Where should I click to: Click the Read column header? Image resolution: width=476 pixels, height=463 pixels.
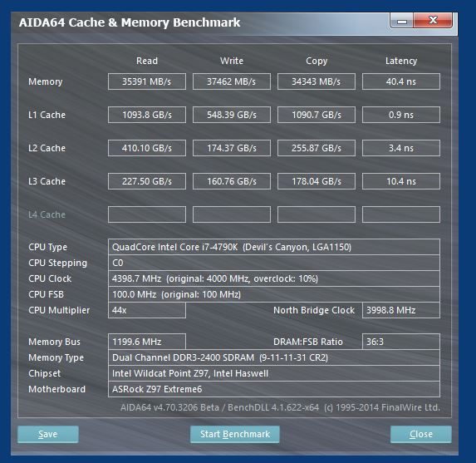tap(147, 61)
